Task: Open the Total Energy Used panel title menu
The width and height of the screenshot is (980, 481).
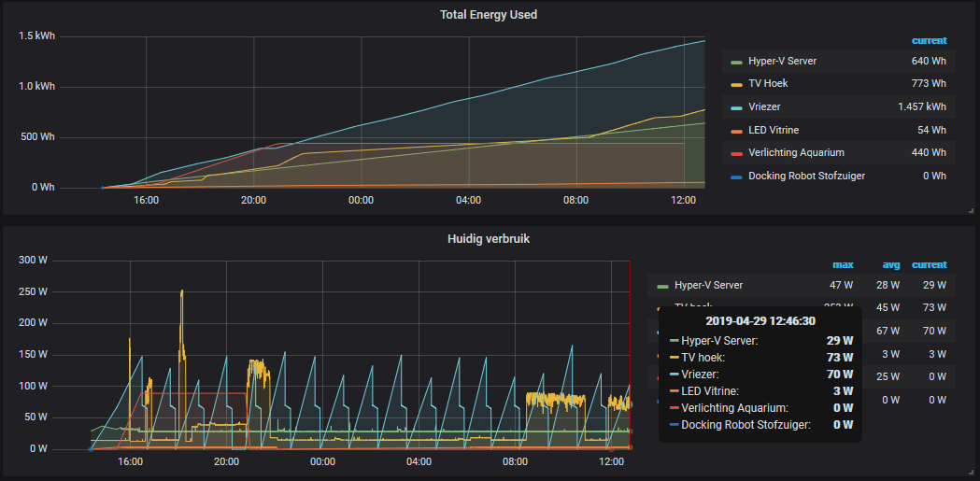Action: click(x=488, y=14)
